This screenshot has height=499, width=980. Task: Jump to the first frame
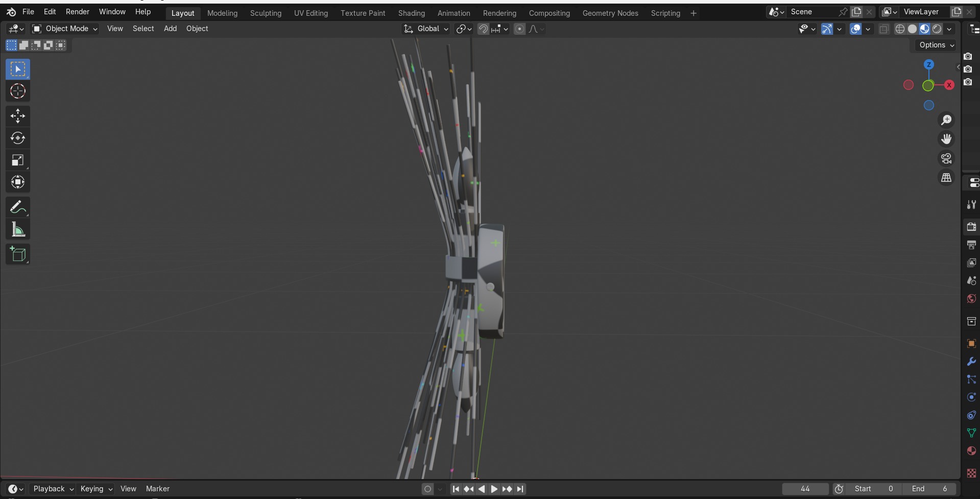coord(456,489)
